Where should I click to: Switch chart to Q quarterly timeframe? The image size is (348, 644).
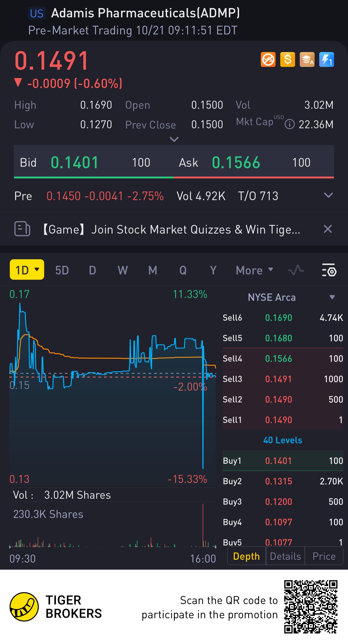pos(183,270)
